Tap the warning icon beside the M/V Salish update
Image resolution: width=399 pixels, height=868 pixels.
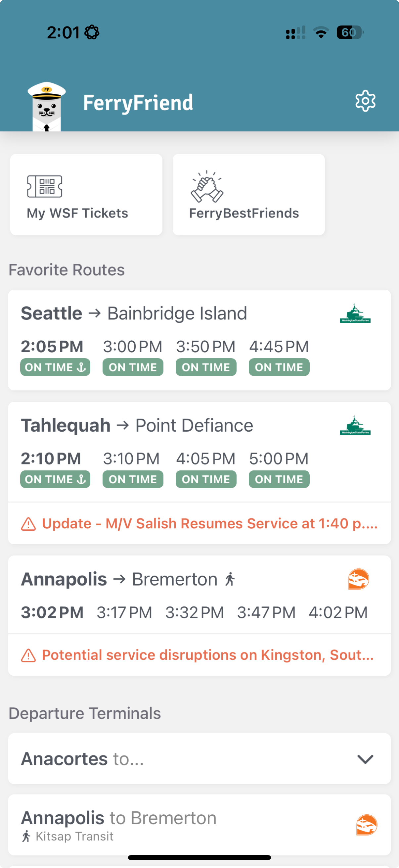pyautogui.click(x=28, y=524)
